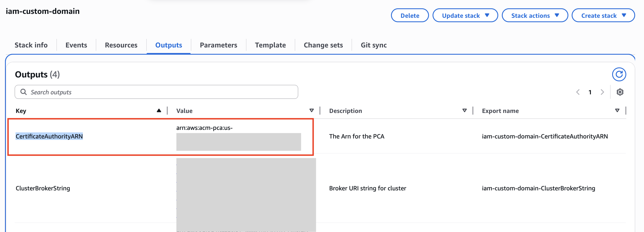Sort by Key column ascending arrow
Image resolution: width=644 pixels, height=232 pixels.
[x=159, y=111]
